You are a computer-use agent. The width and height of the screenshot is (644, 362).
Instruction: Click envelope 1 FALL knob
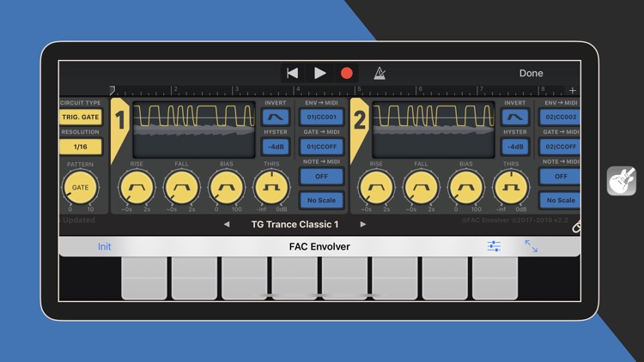(181, 188)
